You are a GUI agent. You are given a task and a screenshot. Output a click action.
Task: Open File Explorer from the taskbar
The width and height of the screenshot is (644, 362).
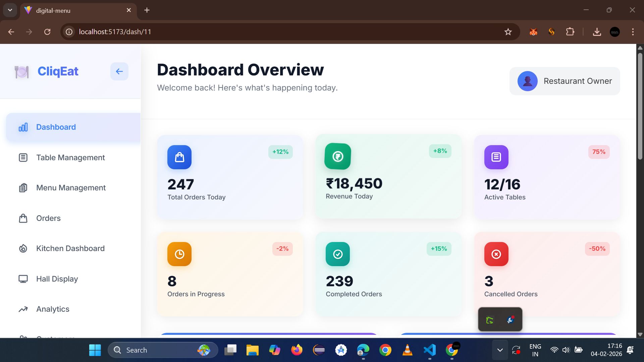(x=252, y=350)
